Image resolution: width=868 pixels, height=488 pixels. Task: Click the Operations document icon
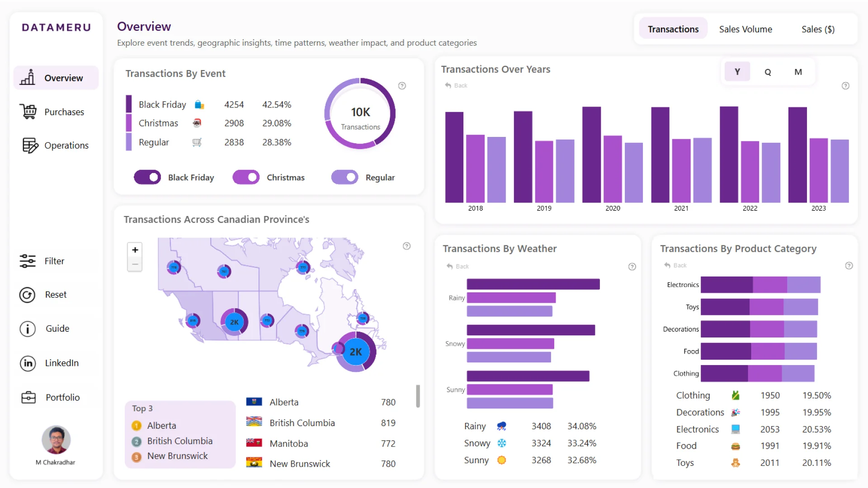(x=30, y=145)
